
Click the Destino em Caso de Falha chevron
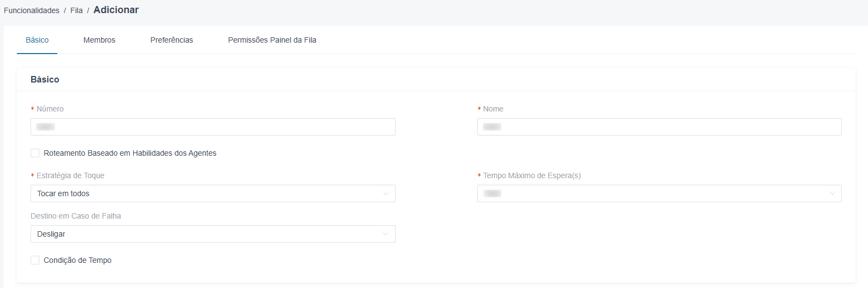click(386, 234)
